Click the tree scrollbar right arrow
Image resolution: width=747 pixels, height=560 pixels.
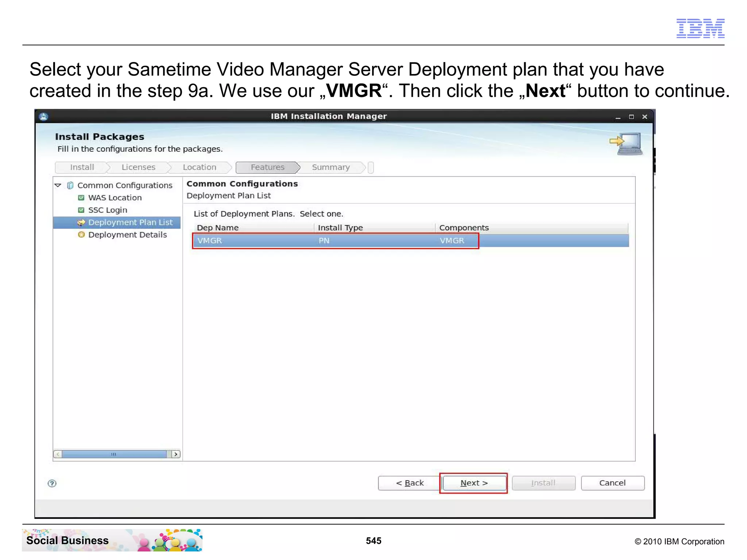coord(176,454)
